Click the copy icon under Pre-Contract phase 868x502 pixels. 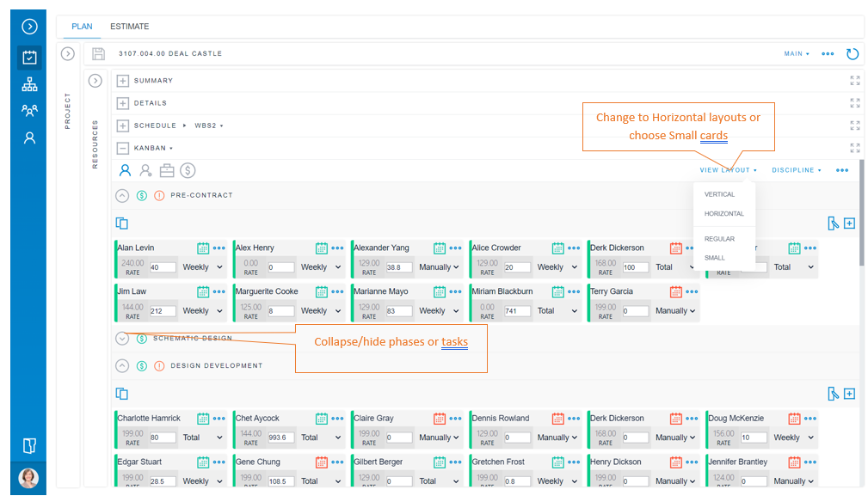(x=122, y=223)
